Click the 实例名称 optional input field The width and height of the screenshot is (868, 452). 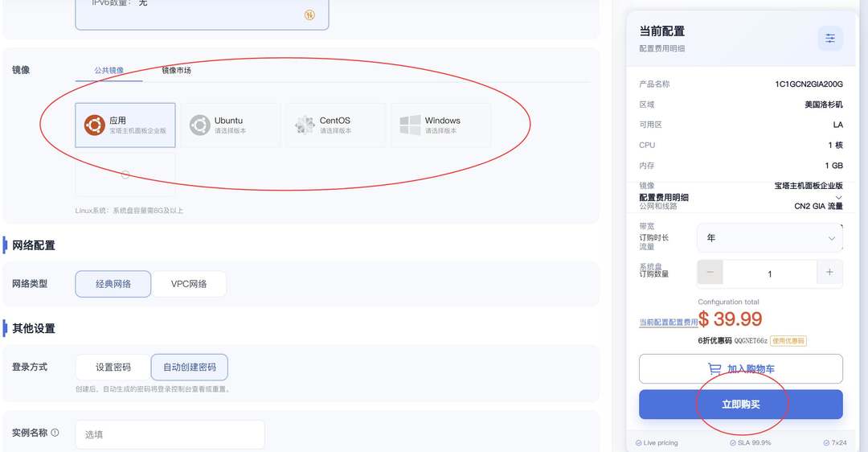pyautogui.click(x=170, y=434)
